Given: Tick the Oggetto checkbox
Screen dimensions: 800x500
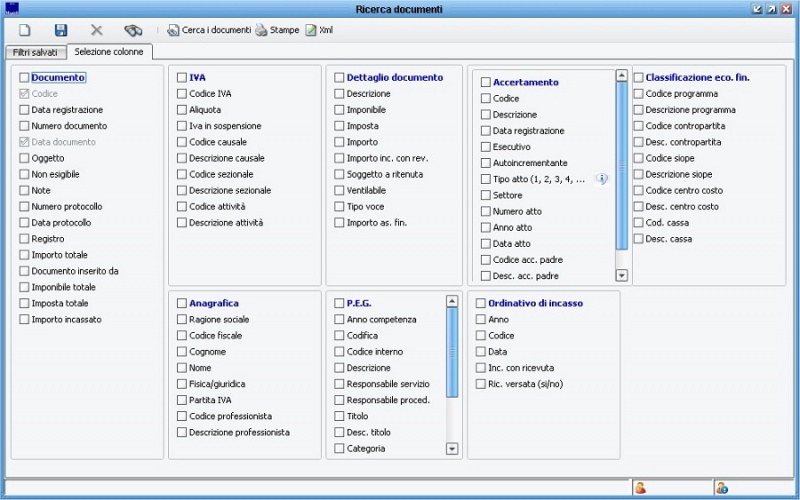Looking at the screenshot, I should (x=24, y=158).
